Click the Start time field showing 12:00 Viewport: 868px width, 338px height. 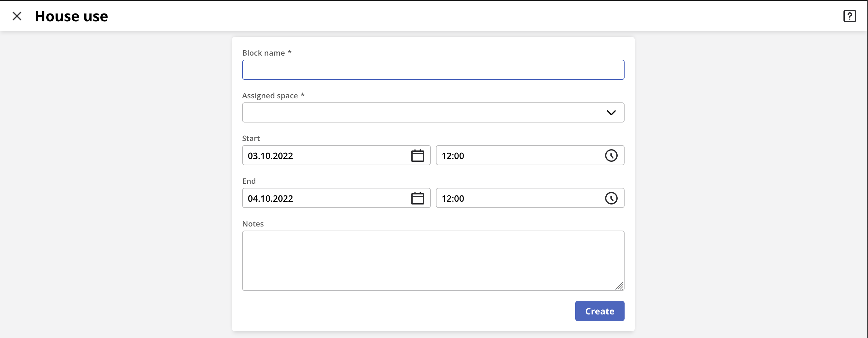[519, 155]
